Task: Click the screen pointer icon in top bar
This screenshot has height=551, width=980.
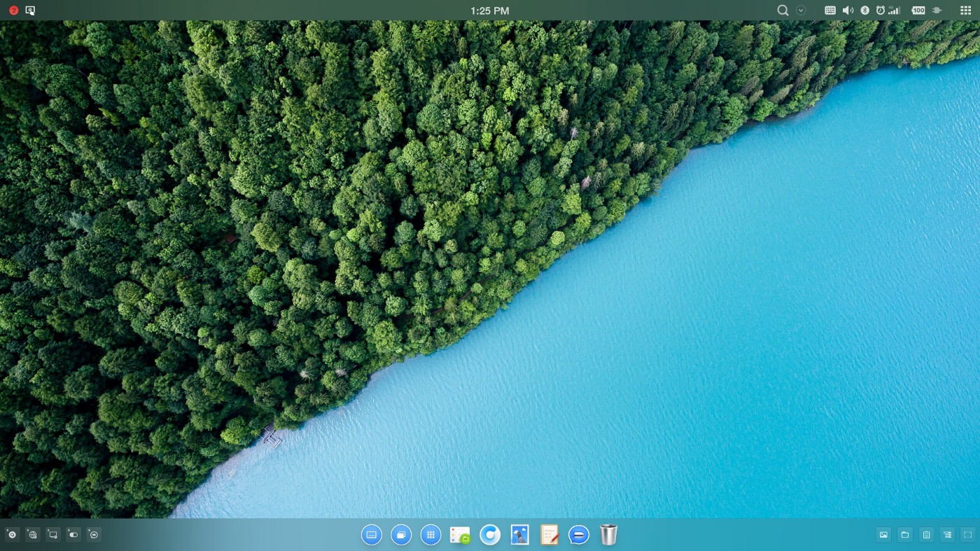Action: pyautogui.click(x=30, y=11)
